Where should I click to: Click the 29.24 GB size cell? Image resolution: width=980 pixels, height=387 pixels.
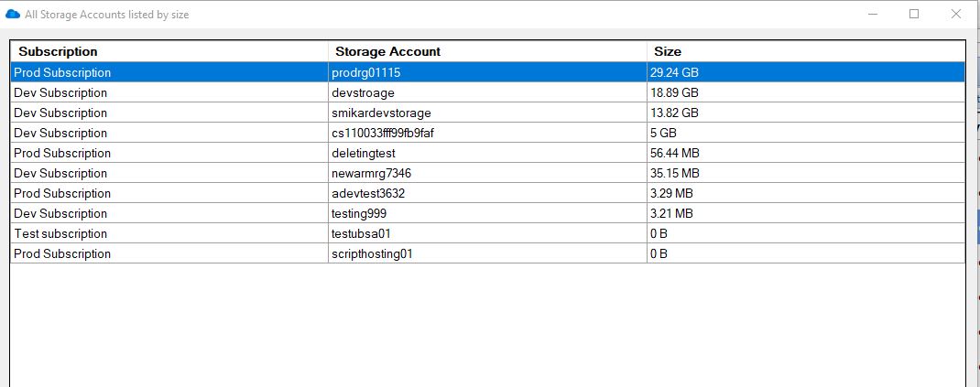point(806,72)
